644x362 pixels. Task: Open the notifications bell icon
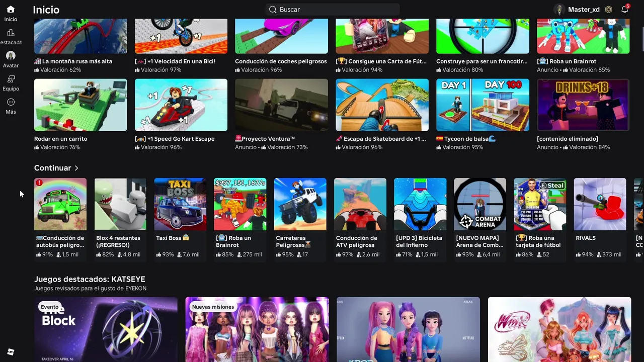coord(625,10)
